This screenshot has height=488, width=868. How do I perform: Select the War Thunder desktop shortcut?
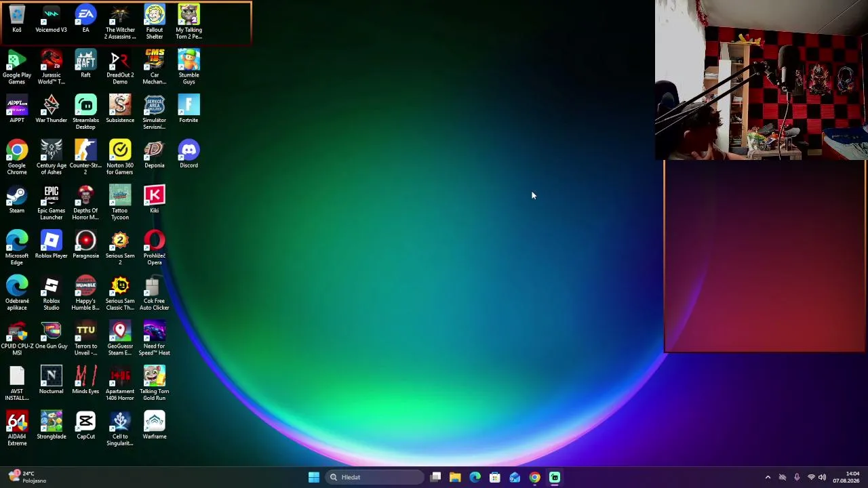pyautogui.click(x=52, y=110)
